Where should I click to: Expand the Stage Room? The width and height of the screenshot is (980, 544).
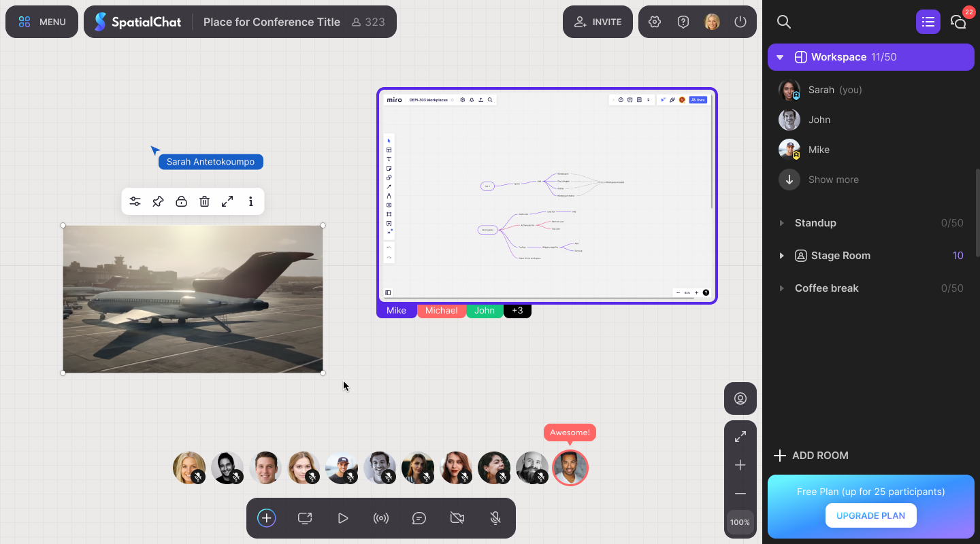coord(781,256)
